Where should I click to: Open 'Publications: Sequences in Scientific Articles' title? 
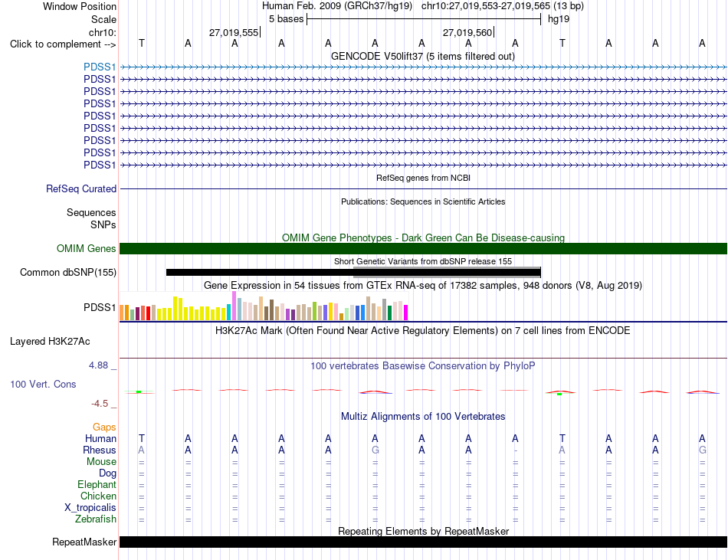(x=423, y=201)
